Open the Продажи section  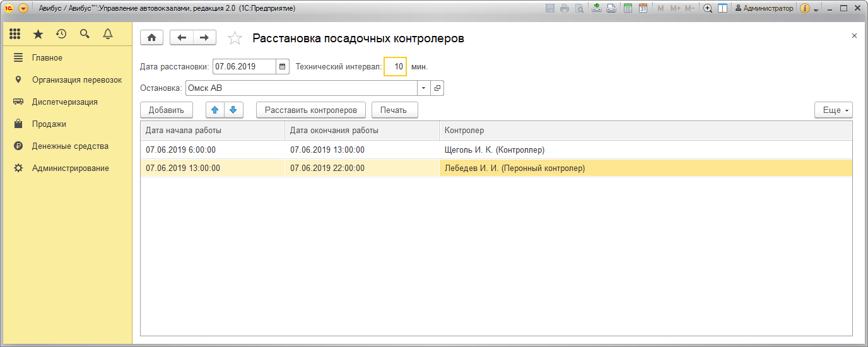pyautogui.click(x=49, y=124)
